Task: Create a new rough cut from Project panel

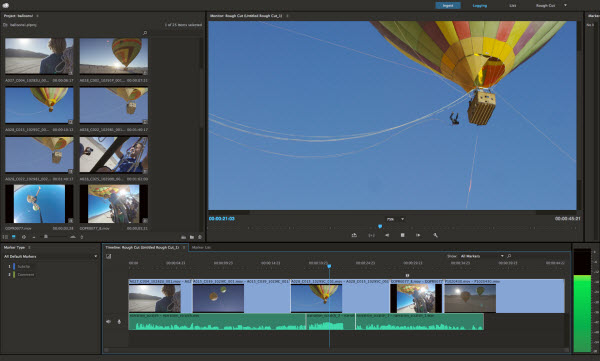Action: (183, 237)
